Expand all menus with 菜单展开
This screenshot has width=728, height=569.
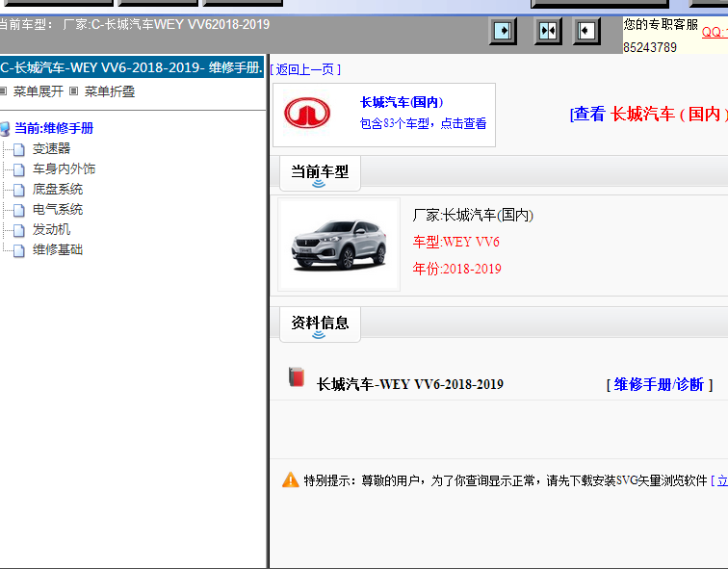pyautogui.click(x=39, y=91)
